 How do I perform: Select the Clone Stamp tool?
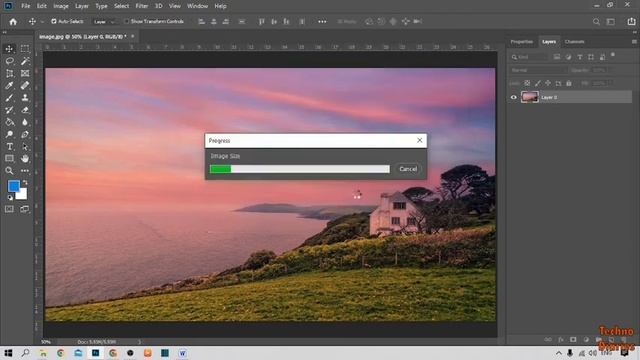25,98
